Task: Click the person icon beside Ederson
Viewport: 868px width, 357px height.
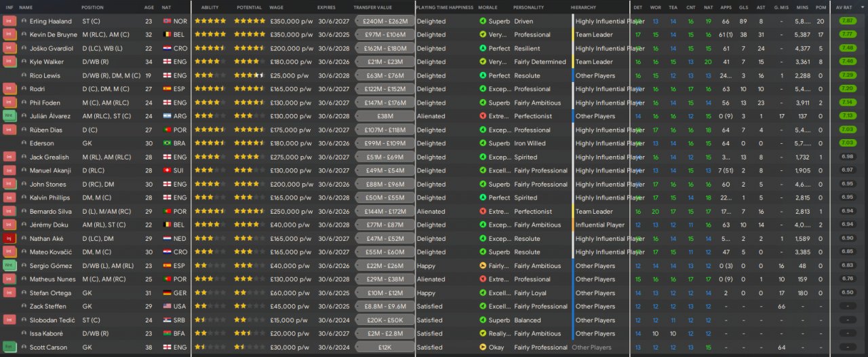Action: (x=24, y=143)
